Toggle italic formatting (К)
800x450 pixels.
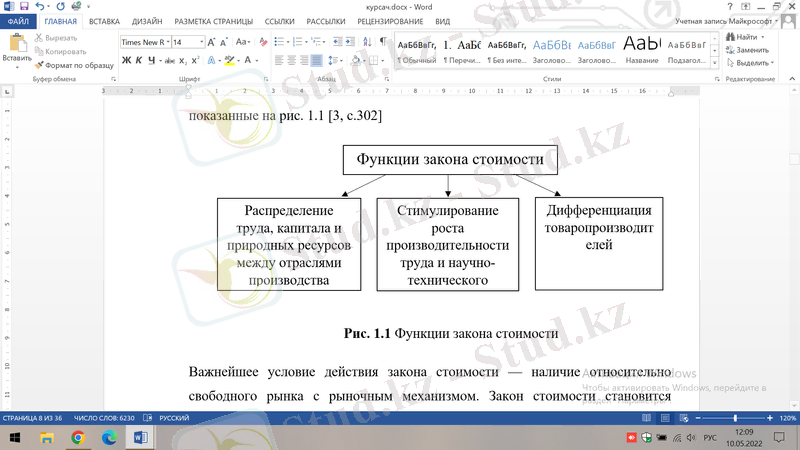tap(139, 60)
